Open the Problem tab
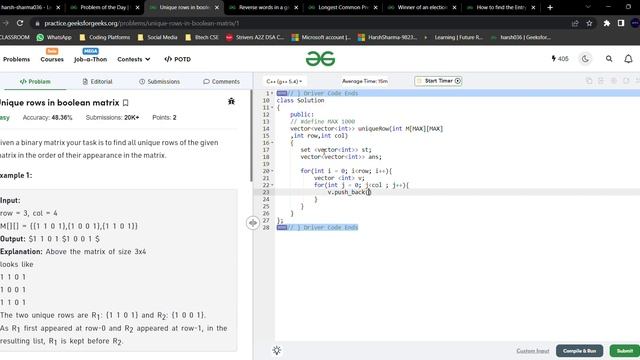 [x=35, y=82]
